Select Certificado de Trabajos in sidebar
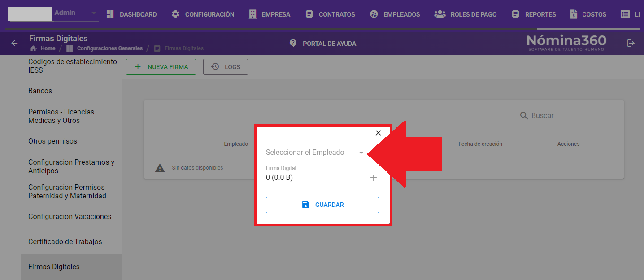This screenshot has height=280, width=644. click(72, 242)
